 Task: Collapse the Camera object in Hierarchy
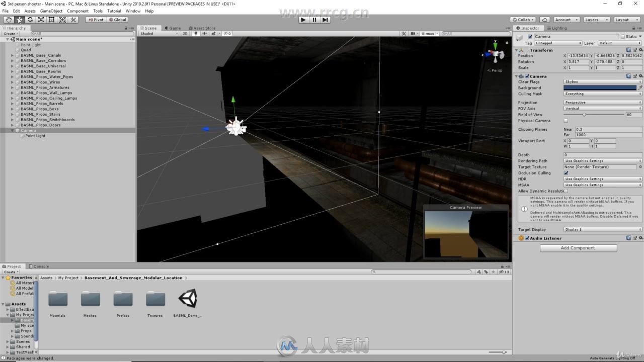pos(13,130)
